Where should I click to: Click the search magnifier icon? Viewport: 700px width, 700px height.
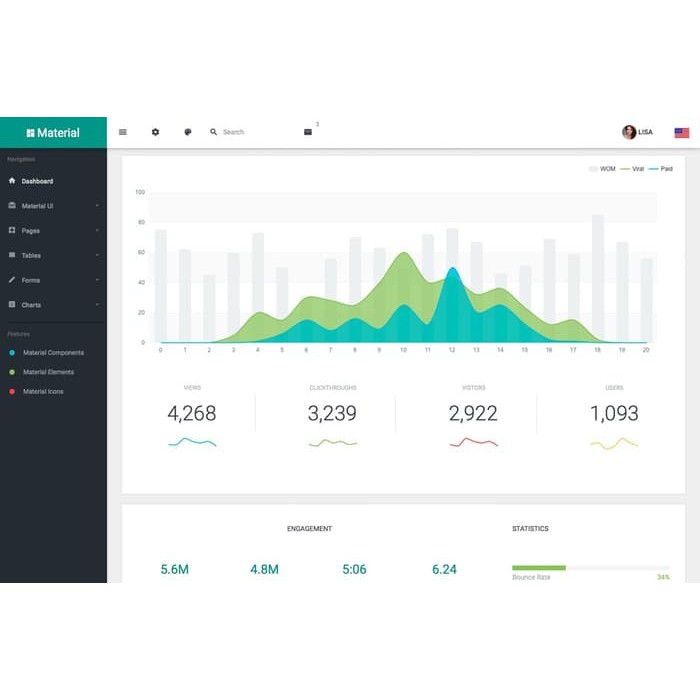coord(213,132)
